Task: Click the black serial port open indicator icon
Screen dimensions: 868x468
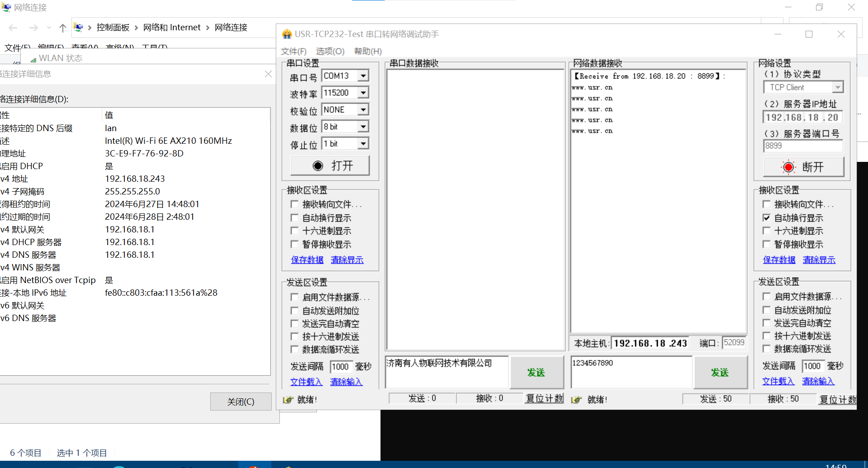Action: pos(318,166)
